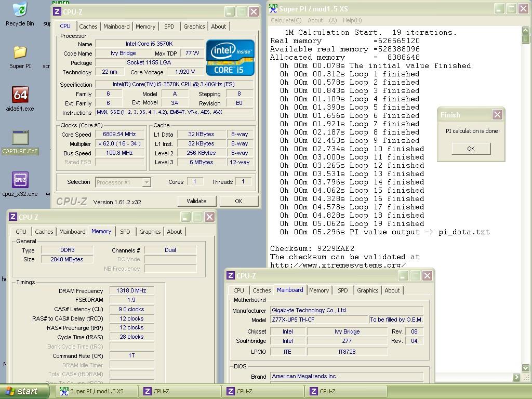Minimize the Super PI window
The width and height of the screenshot is (532, 399).
(x=499, y=8)
